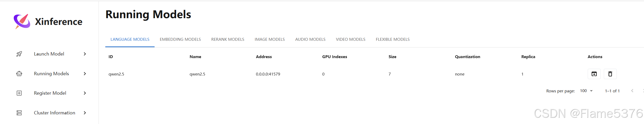Click the ID column header
Viewport: 644px width, 124px height.
point(111,57)
